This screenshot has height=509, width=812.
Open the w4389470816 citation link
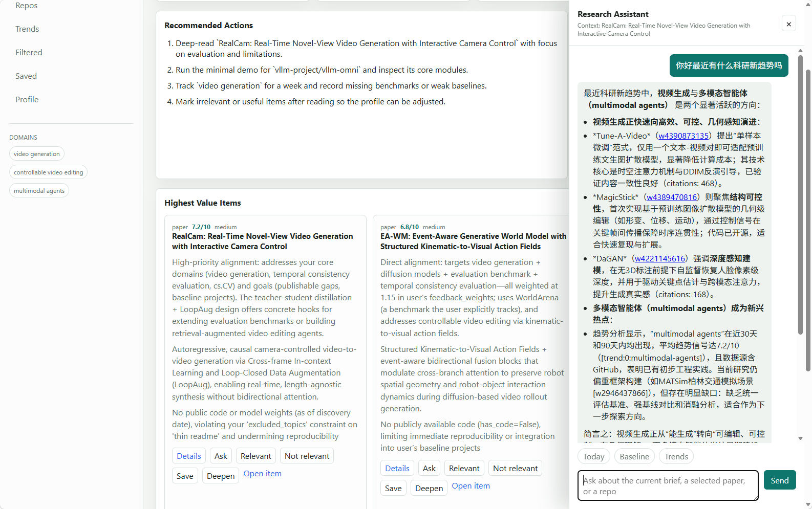pos(672,197)
